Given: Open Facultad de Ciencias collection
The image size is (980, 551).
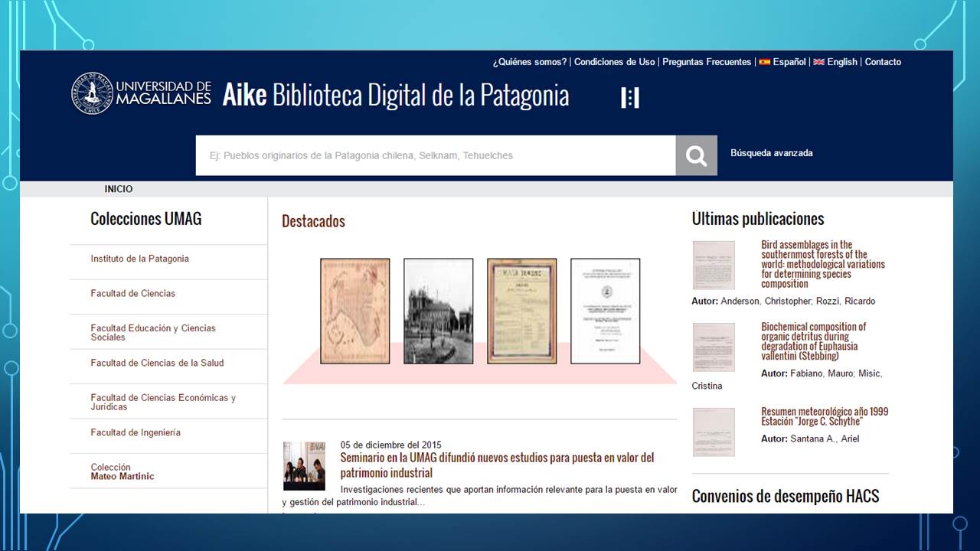Looking at the screenshot, I should click(x=132, y=293).
